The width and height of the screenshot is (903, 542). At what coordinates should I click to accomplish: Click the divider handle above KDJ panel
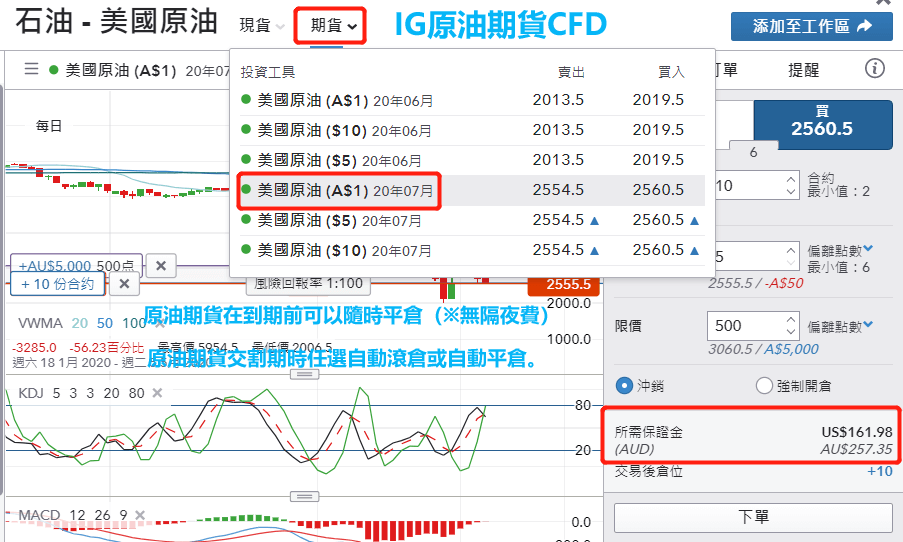304,374
